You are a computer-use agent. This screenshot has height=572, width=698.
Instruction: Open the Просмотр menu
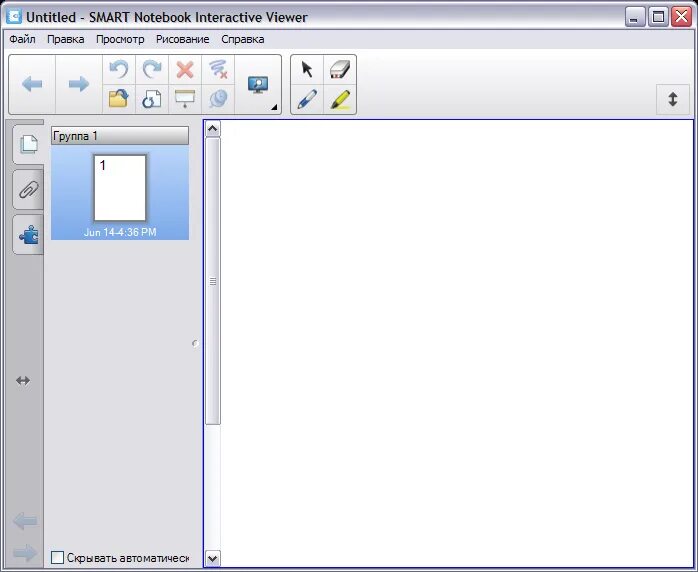click(x=120, y=39)
